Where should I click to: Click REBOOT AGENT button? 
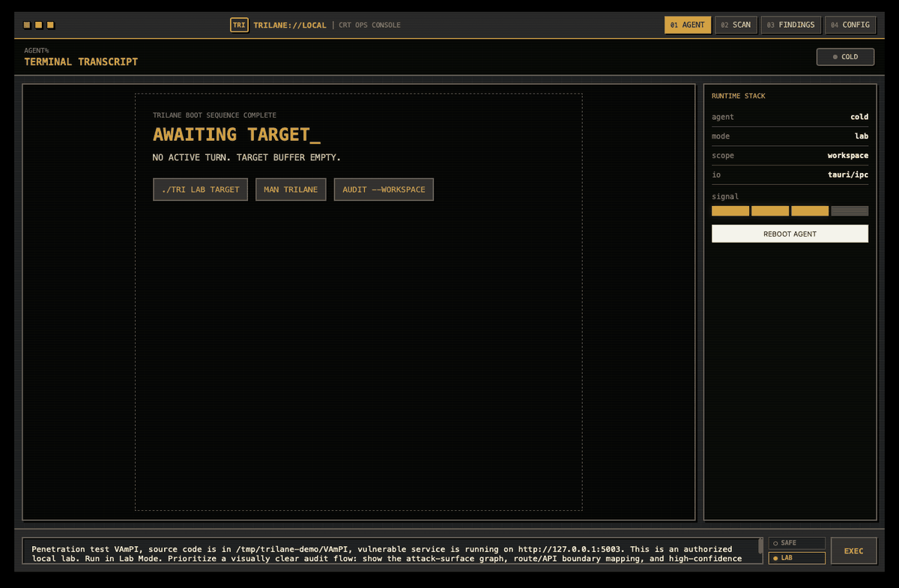(790, 234)
